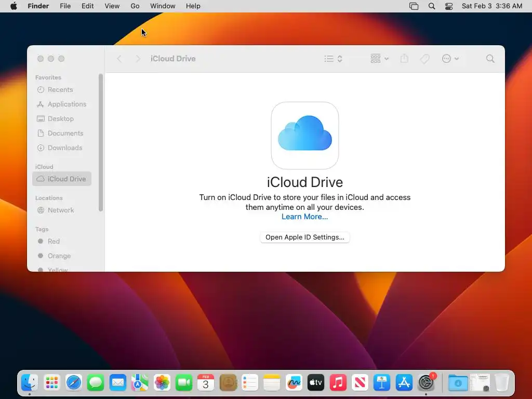Select the Red tag

[x=62, y=241]
